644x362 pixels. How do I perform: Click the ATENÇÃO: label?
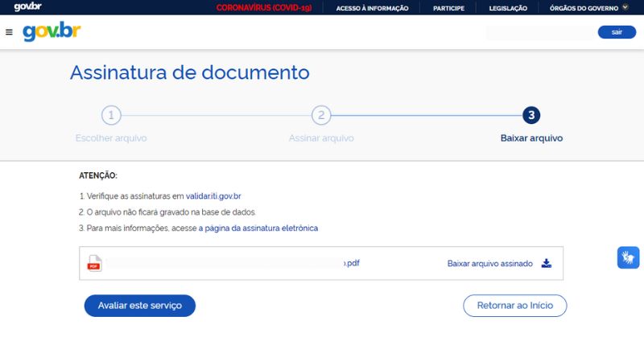pyautogui.click(x=97, y=175)
